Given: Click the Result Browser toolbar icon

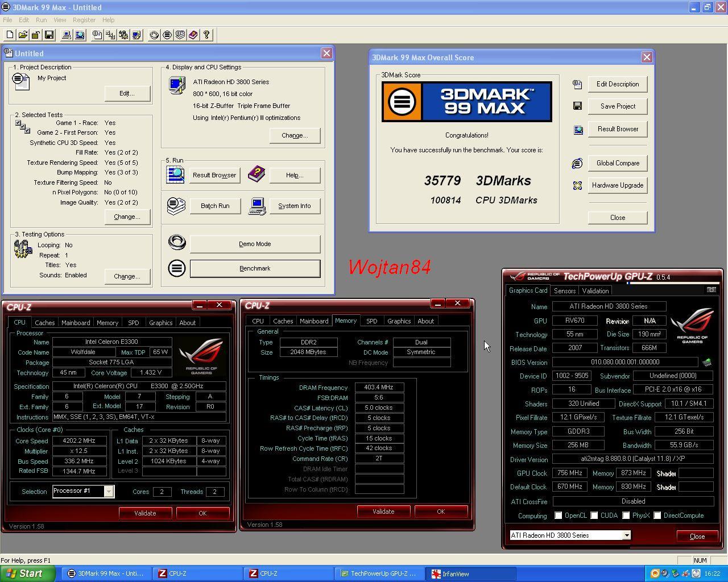Looking at the screenshot, I should (x=80, y=35).
